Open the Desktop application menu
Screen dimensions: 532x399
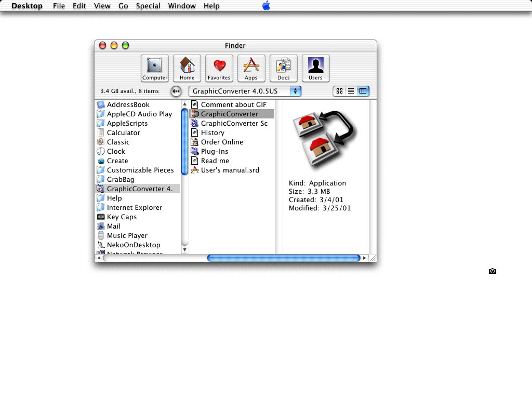tap(27, 6)
